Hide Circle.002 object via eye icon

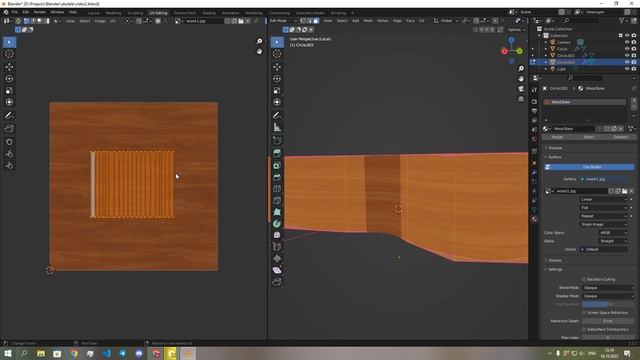627,62
